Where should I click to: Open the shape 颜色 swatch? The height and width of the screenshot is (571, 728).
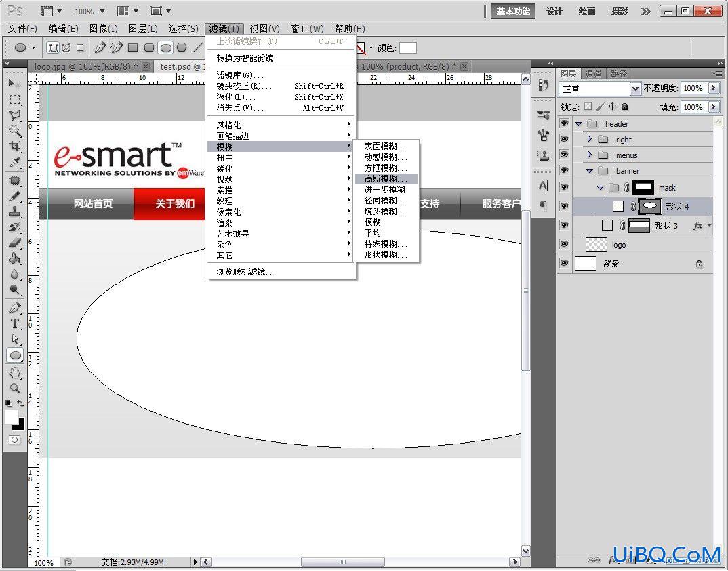click(407, 47)
